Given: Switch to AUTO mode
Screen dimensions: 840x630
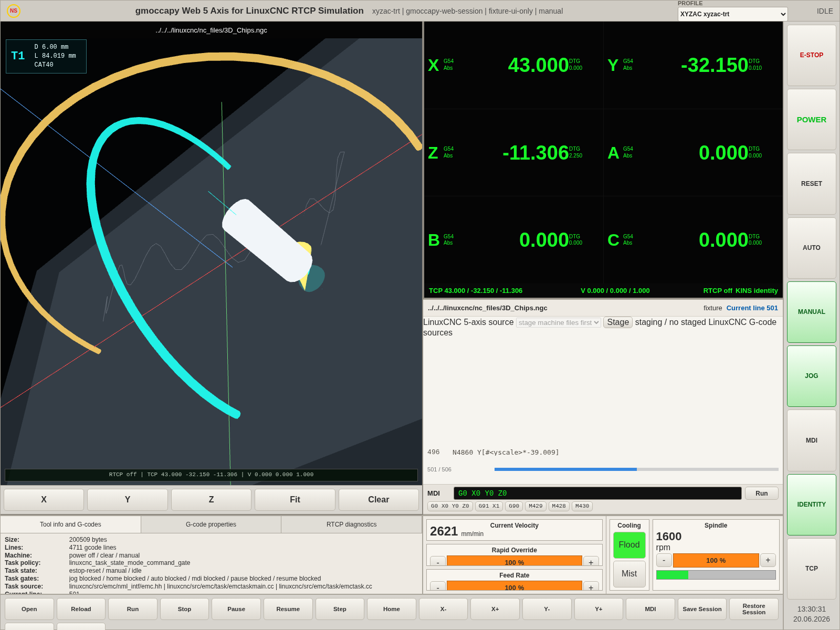Looking at the screenshot, I should point(811,248).
